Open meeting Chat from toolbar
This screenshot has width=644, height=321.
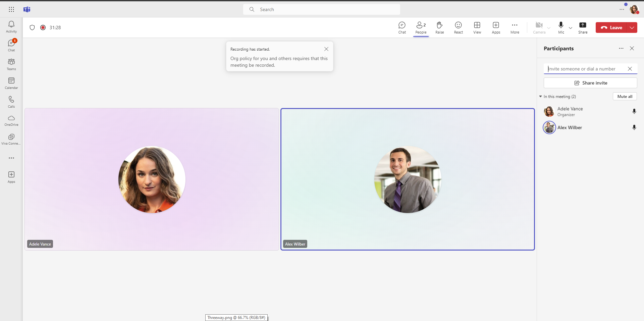click(402, 28)
